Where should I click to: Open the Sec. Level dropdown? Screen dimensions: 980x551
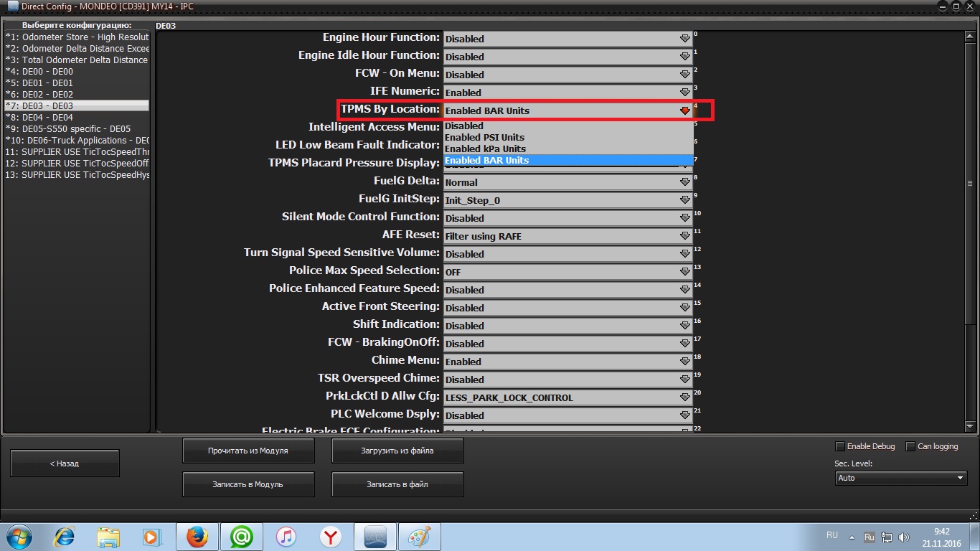(x=901, y=478)
